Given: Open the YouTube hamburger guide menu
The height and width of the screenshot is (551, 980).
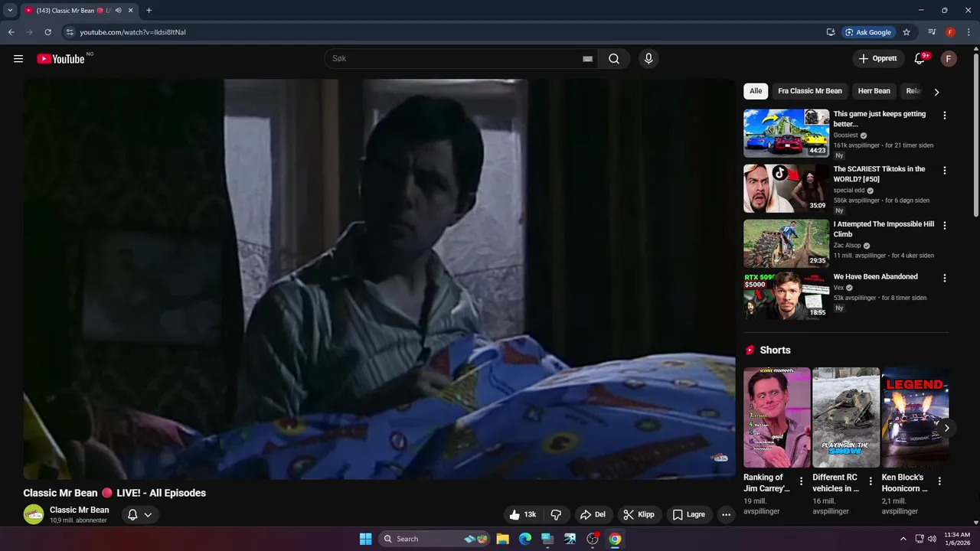Looking at the screenshot, I should [18, 59].
